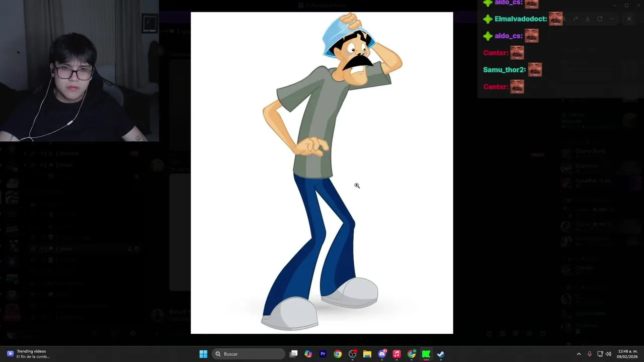
Task: Open Apple Music from the taskbar
Action: pos(396,354)
